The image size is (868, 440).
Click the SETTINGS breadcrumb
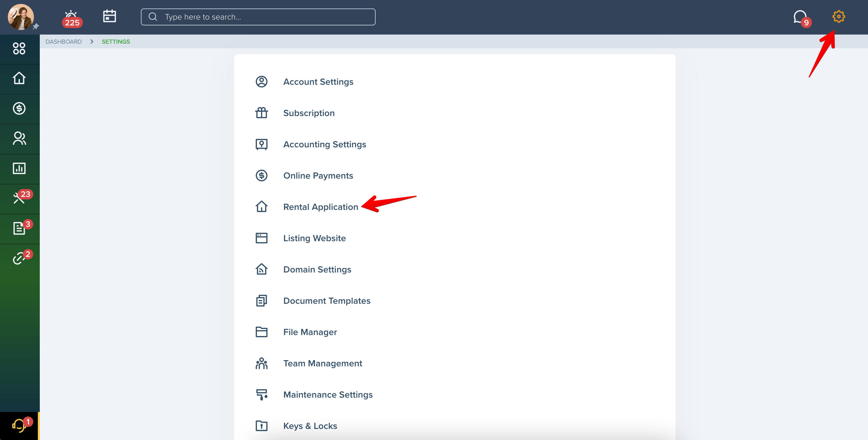click(115, 41)
